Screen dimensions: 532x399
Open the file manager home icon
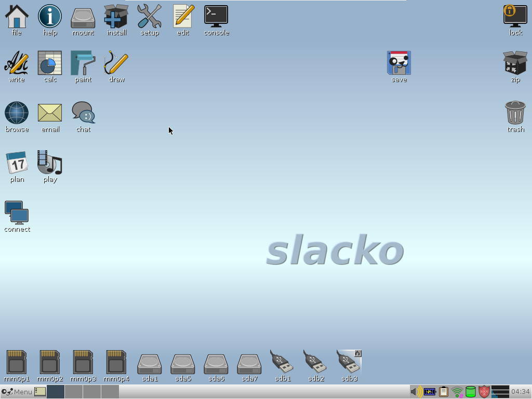click(x=17, y=16)
